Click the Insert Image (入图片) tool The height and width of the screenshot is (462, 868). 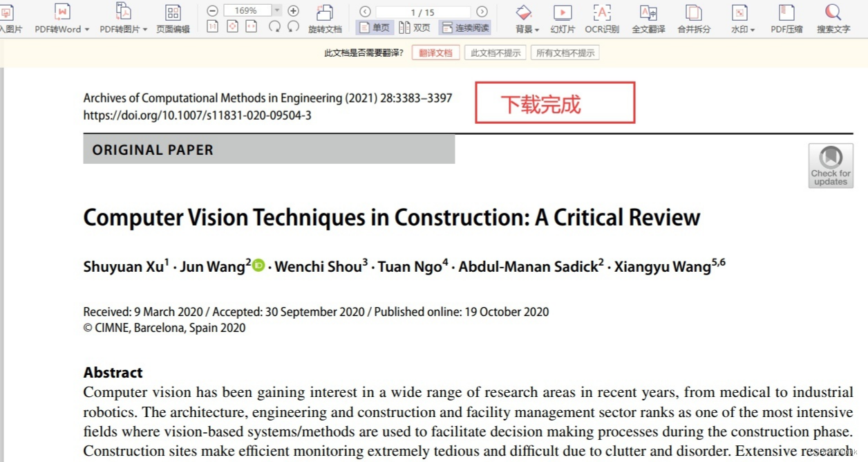[10, 18]
